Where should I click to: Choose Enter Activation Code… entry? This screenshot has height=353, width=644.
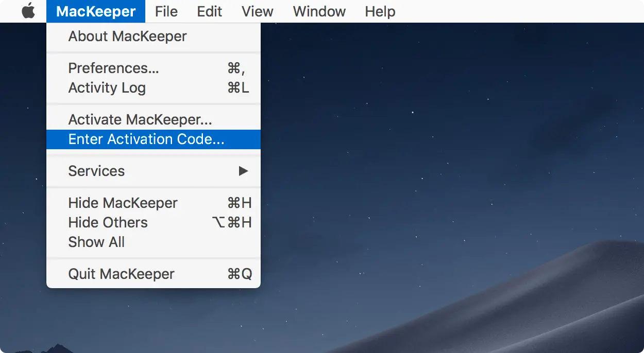coord(154,139)
